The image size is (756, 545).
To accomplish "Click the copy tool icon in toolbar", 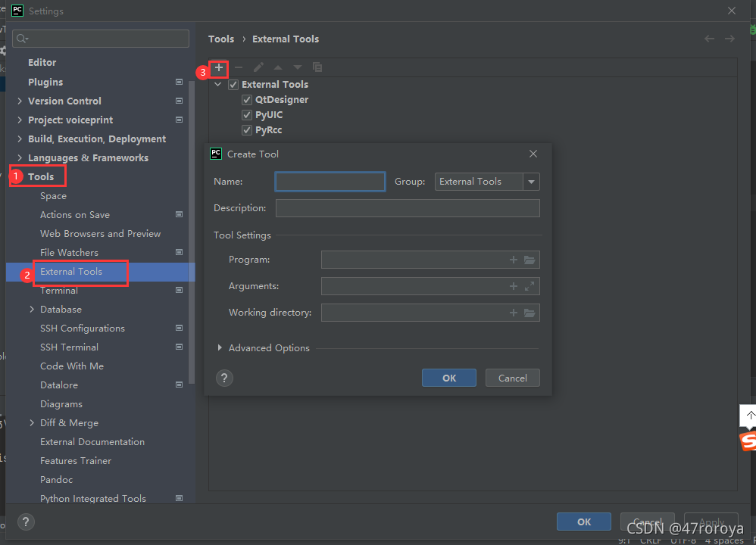I will click(x=317, y=67).
